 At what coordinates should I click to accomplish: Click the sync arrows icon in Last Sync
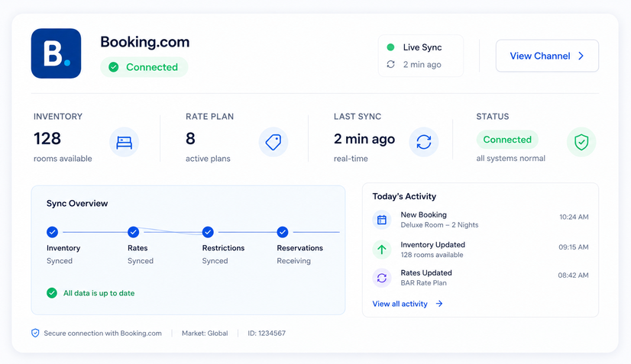(424, 142)
